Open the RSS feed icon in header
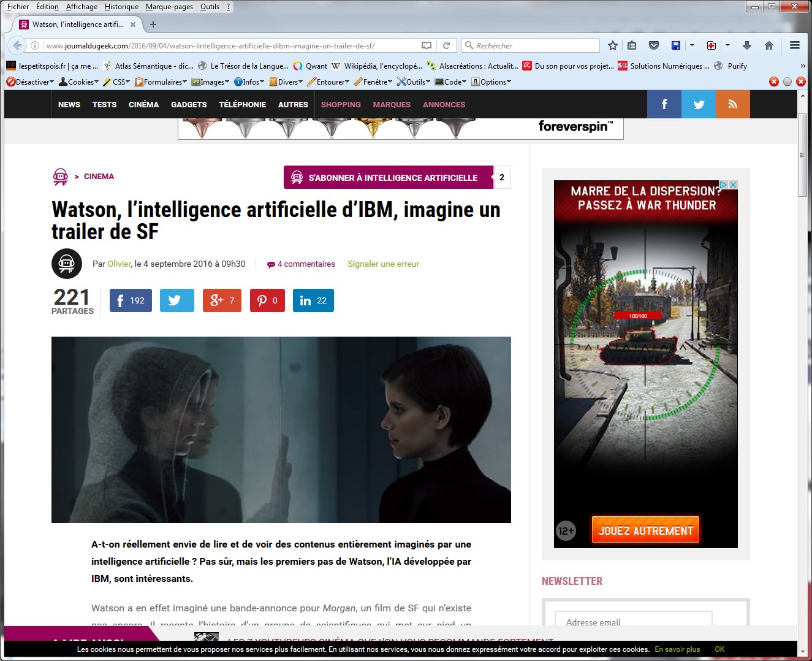 click(x=732, y=104)
